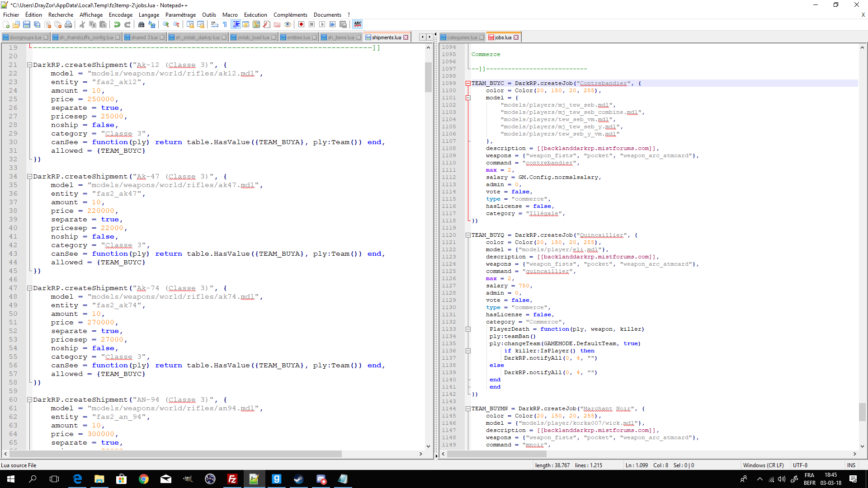The height and width of the screenshot is (488, 868).
Task: Collapse the AN-94 createShipment block
Action: click(x=29, y=400)
